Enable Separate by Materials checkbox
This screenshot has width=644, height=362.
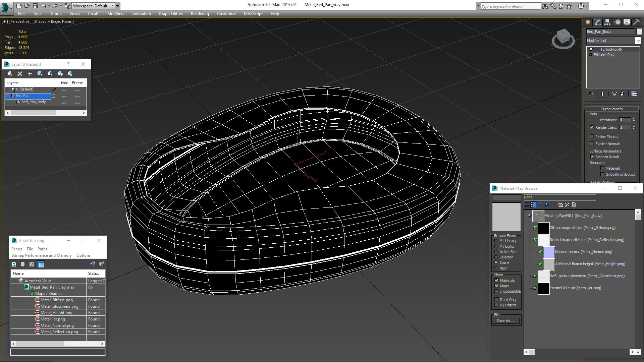point(602,168)
